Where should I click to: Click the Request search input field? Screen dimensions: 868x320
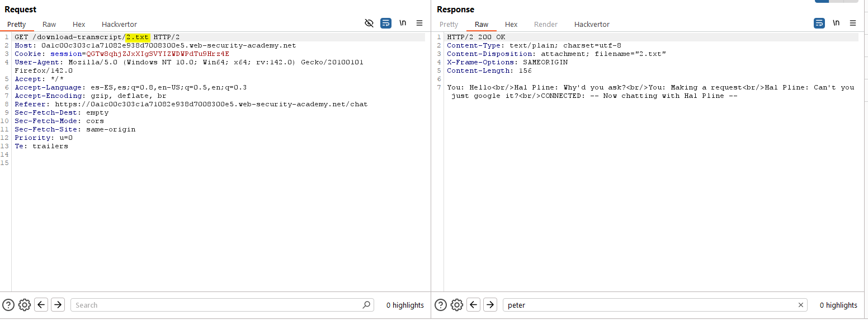click(x=218, y=305)
